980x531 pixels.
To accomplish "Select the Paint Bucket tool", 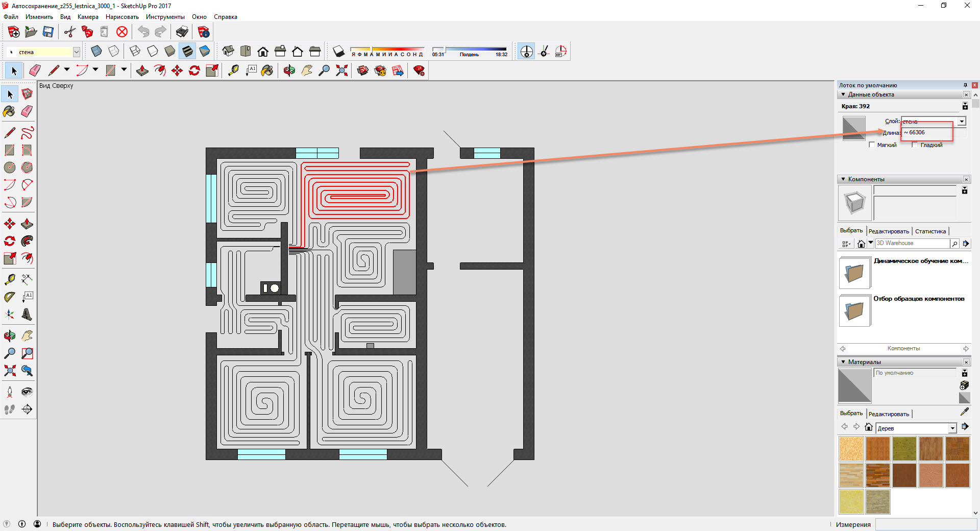I will point(9,111).
